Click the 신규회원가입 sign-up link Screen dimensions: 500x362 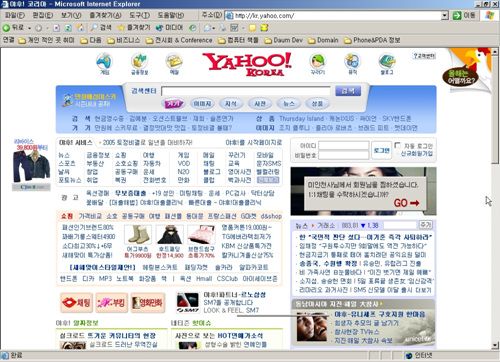(x=417, y=153)
